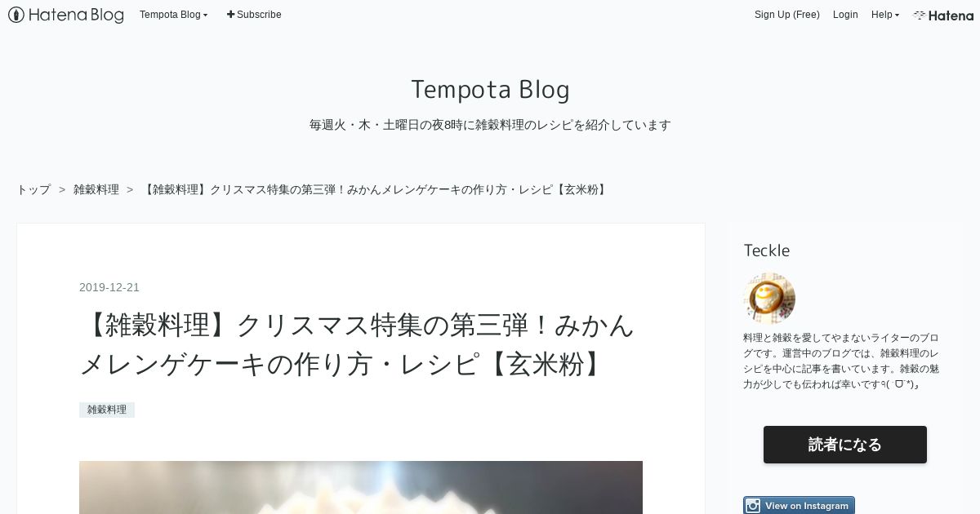Click Sign Up (Free) link
Viewport: 980px width, 514px height.
point(786,15)
